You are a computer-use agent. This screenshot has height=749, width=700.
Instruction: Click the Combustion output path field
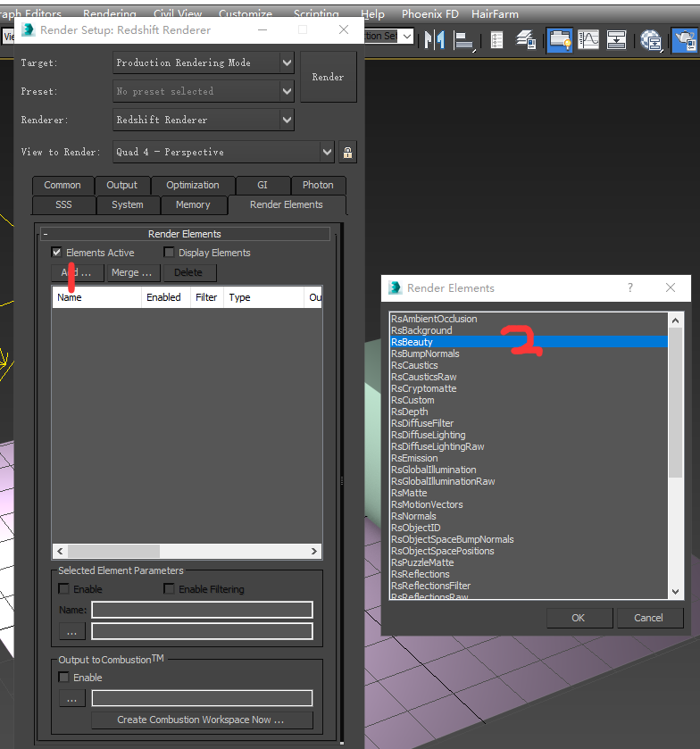point(202,698)
